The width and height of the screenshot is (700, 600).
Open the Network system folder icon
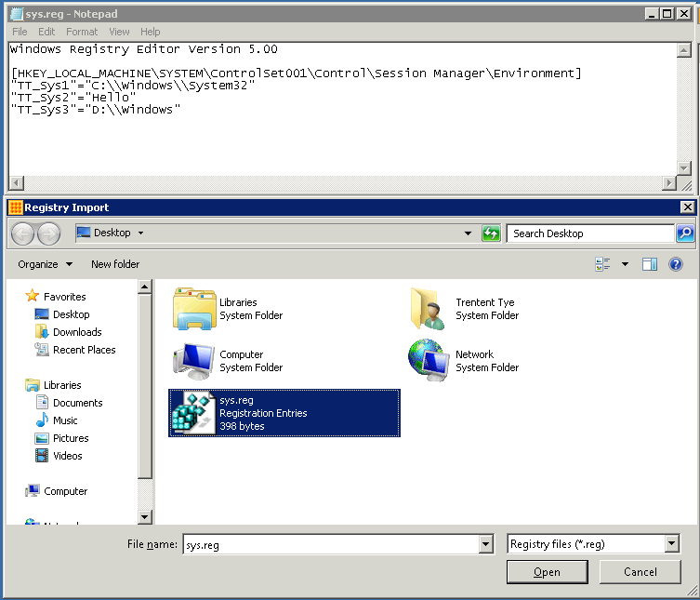[428, 360]
